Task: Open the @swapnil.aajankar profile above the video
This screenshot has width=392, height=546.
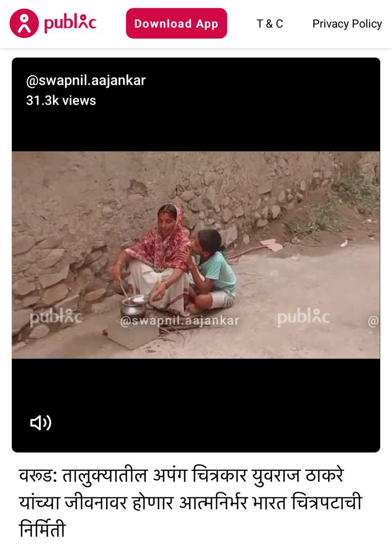Action: tap(86, 81)
